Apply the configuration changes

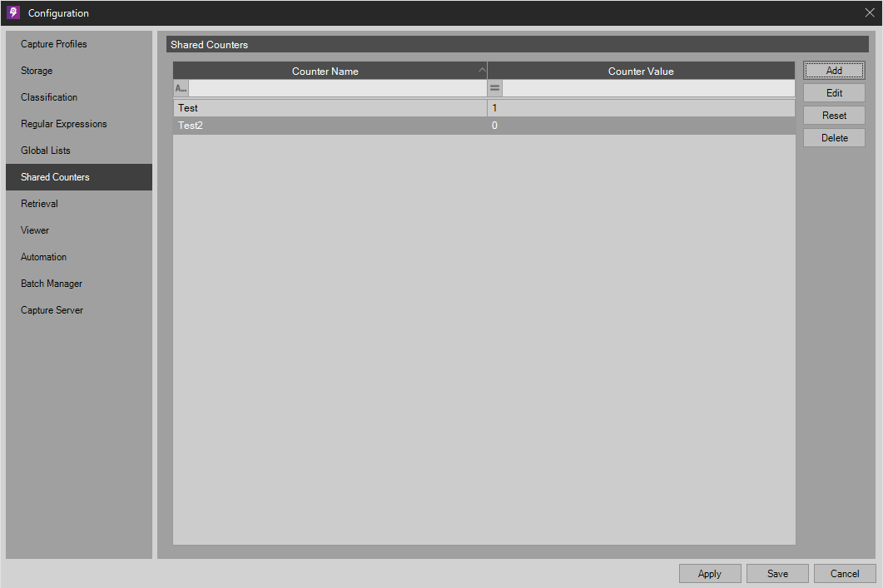[710, 573]
